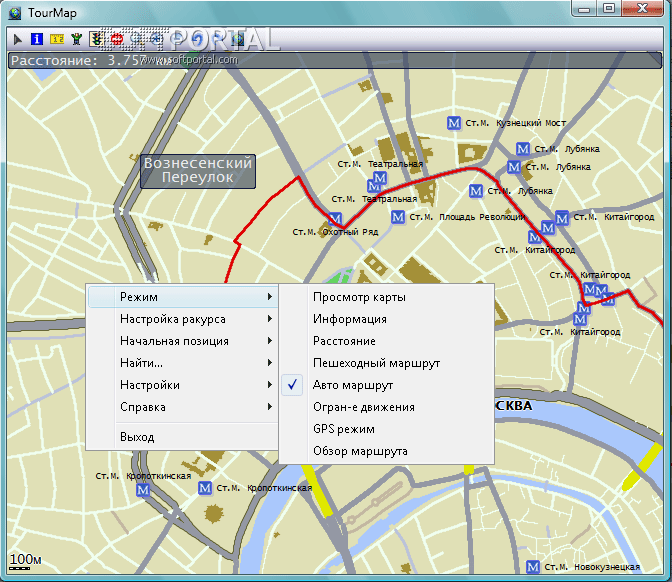Select the arrow pointer map-view tool
The width and height of the screenshot is (672, 582).
[18, 39]
